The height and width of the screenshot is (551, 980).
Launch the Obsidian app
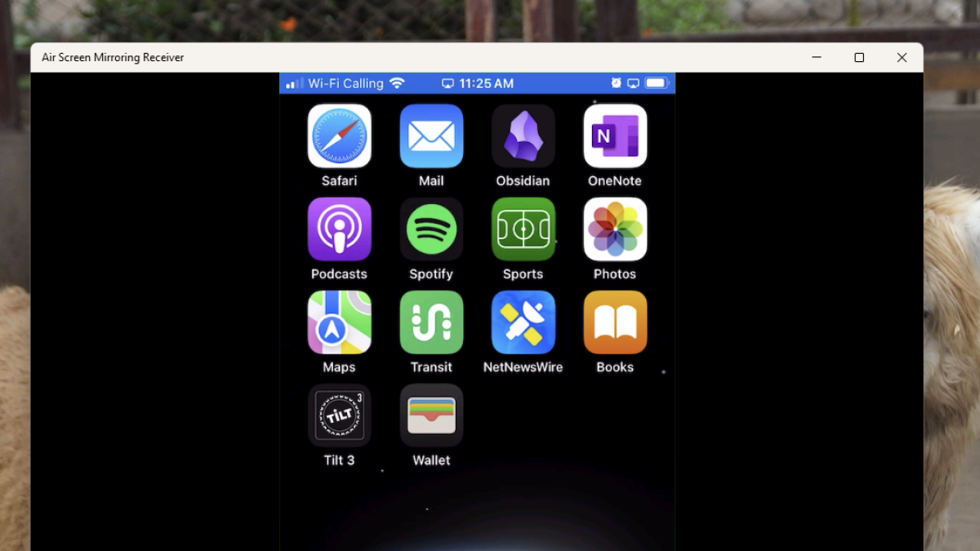(523, 136)
